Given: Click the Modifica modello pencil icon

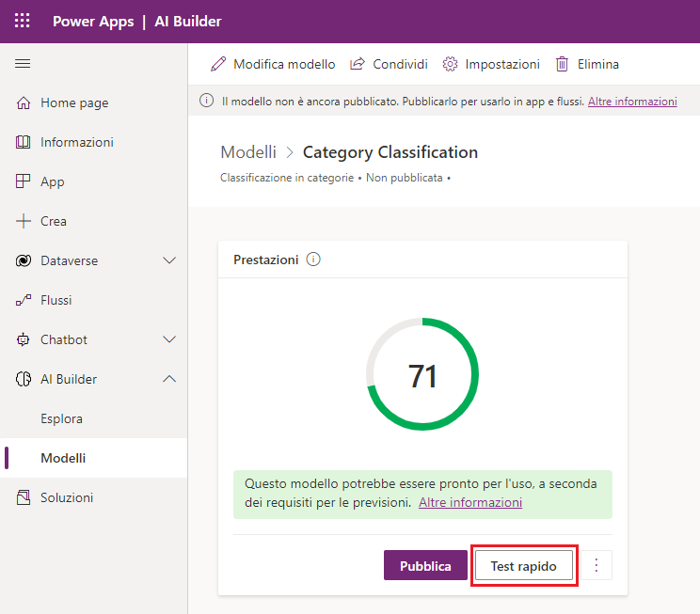Looking at the screenshot, I should [x=218, y=64].
